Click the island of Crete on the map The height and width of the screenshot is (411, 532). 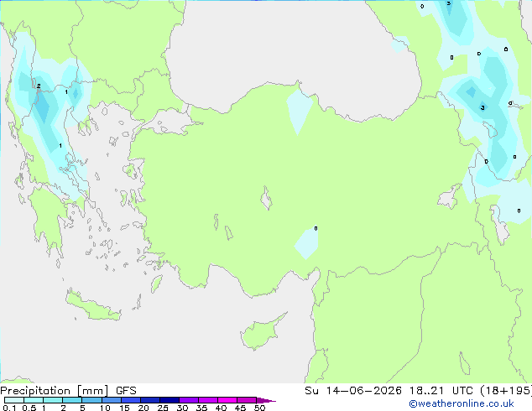coord(92,306)
